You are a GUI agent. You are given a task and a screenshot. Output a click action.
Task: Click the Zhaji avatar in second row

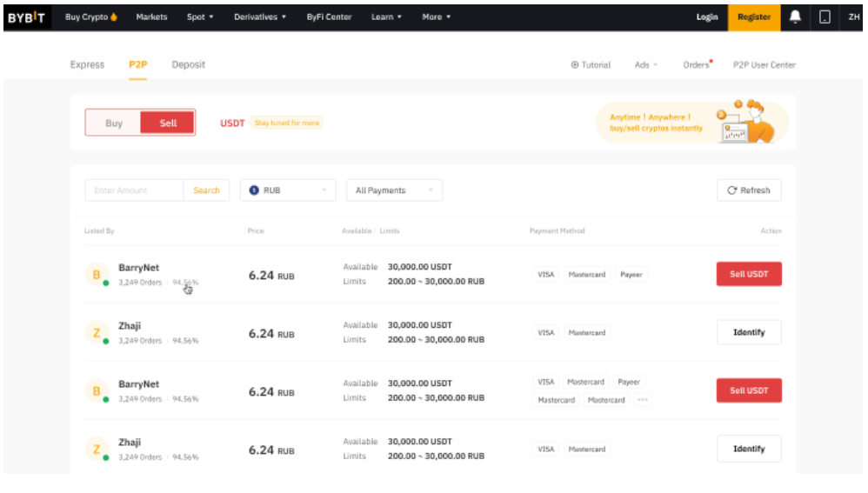coord(97,333)
